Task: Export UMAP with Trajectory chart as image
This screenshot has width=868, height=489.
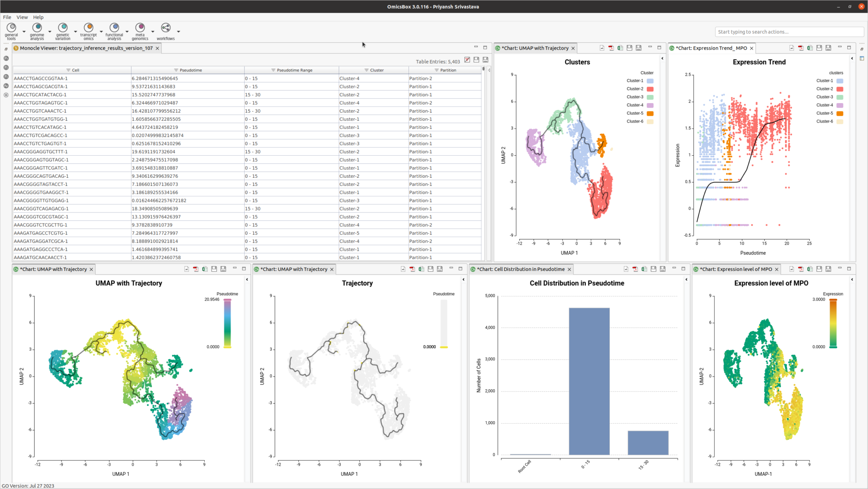Action: (186, 269)
